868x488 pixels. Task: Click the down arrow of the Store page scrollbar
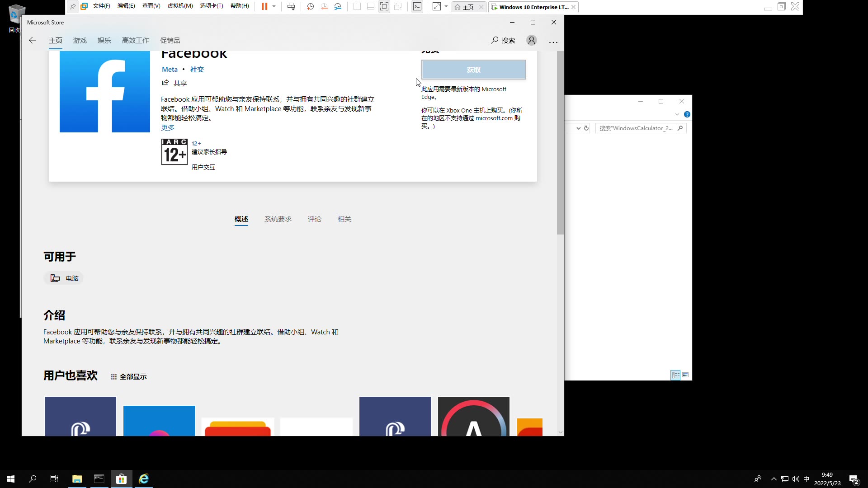pos(560,432)
